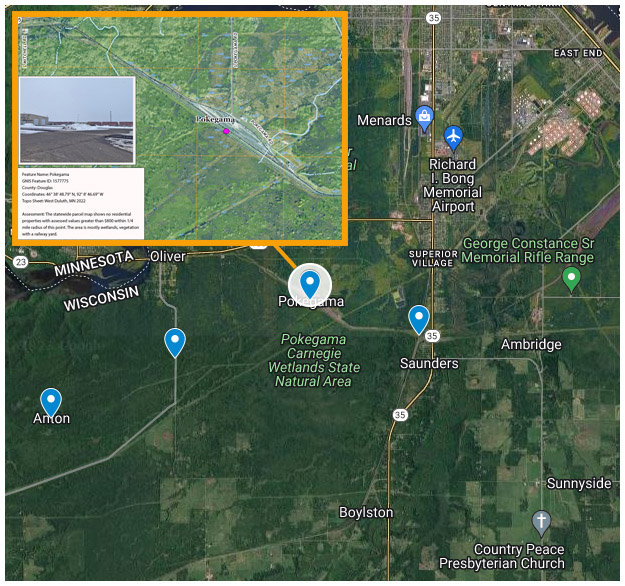Open the rail yard photo thumbnail

pos(77,120)
